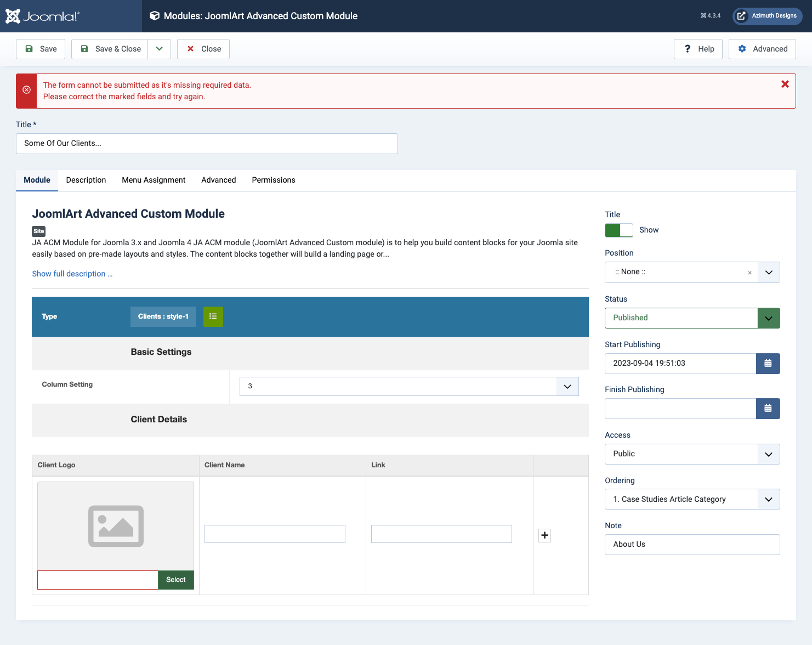Clear the Position selection with small x
812x645 pixels.
pyautogui.click(x=749, y=273)
